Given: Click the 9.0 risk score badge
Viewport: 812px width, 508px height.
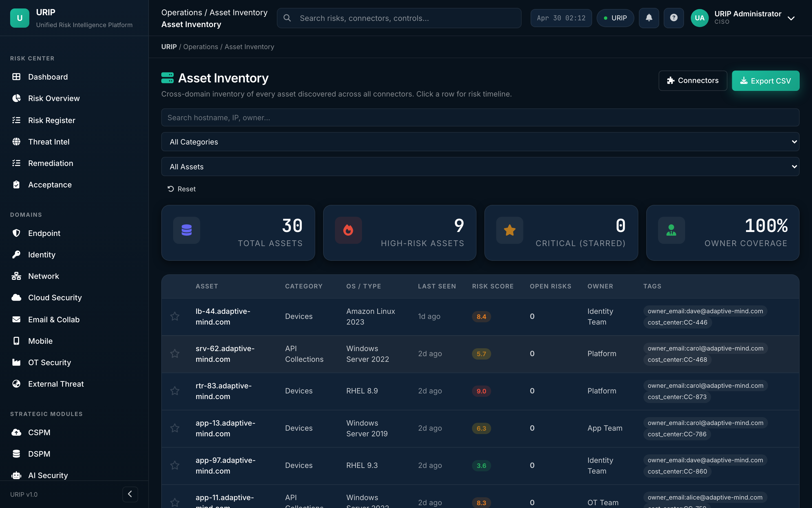Looking at the screenshot, I should pyautogui.click(x=481, y=391).
